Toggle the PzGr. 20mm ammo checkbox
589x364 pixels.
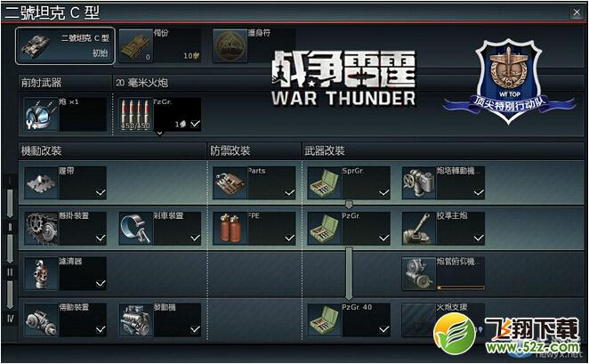[196, 124]
